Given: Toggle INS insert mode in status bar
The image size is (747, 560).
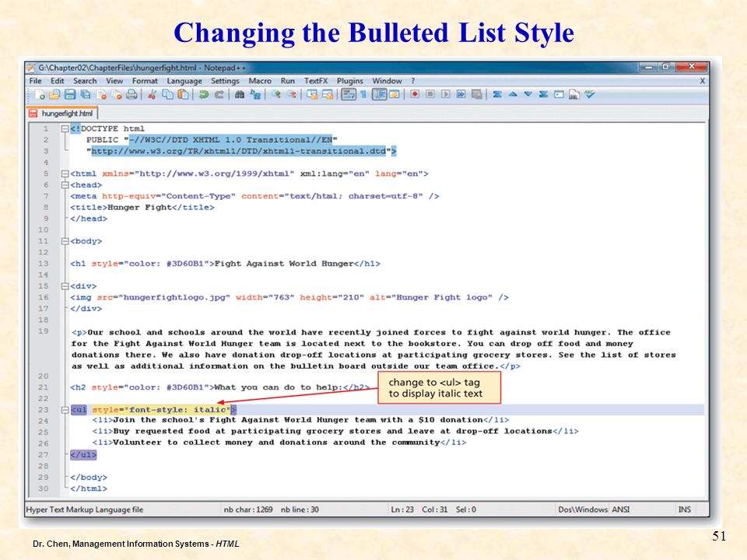Looking at the screenshot, I should point(685,509).
